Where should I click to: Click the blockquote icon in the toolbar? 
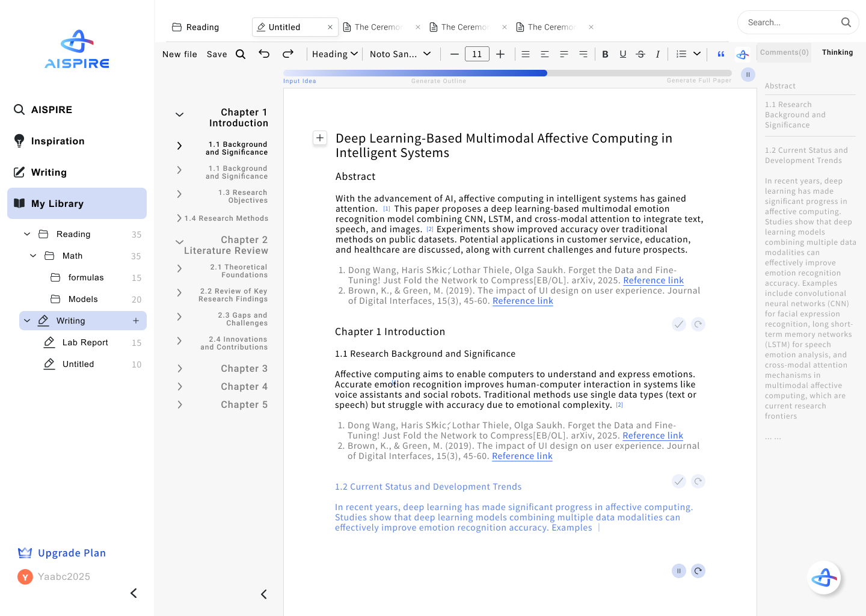click(x=720, y=54)
